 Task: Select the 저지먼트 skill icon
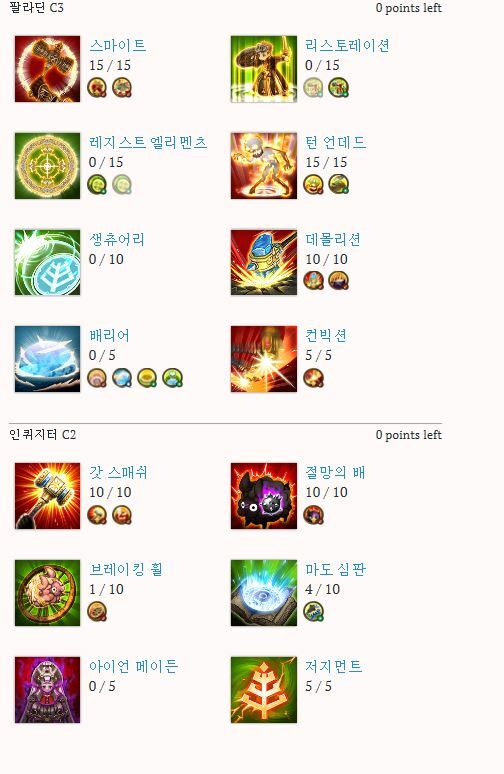[x=264, y=690]
